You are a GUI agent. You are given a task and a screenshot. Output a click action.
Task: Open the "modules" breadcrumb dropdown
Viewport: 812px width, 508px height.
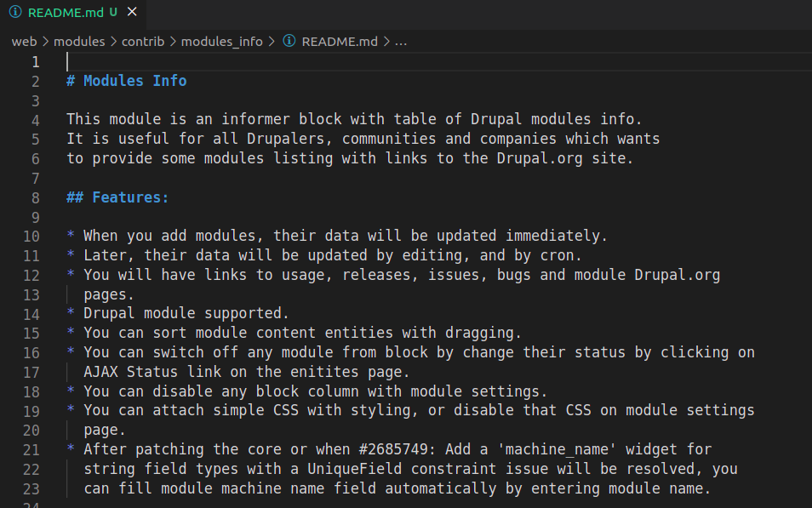pos(79,41)
